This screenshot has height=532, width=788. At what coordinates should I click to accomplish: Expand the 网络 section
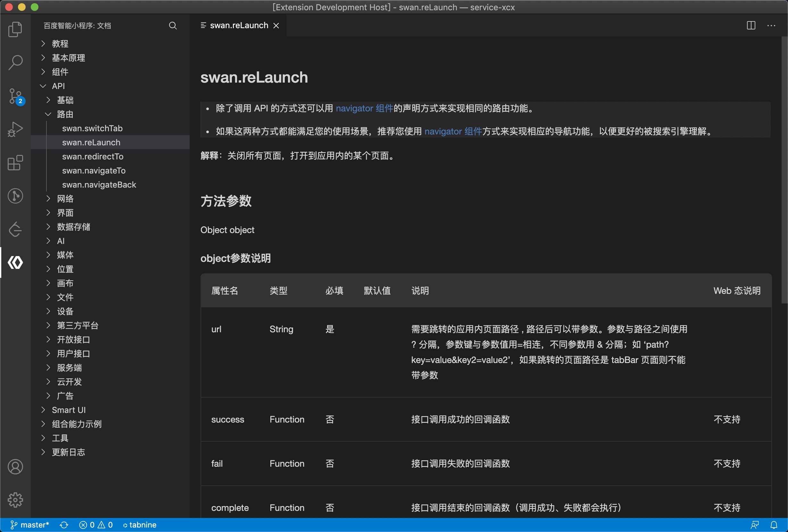pos(110,198)
